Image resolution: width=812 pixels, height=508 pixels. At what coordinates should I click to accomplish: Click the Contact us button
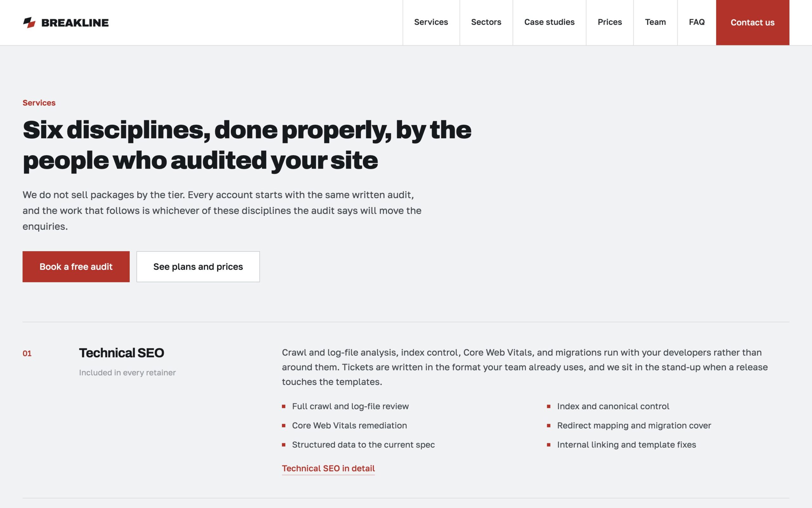753,23
